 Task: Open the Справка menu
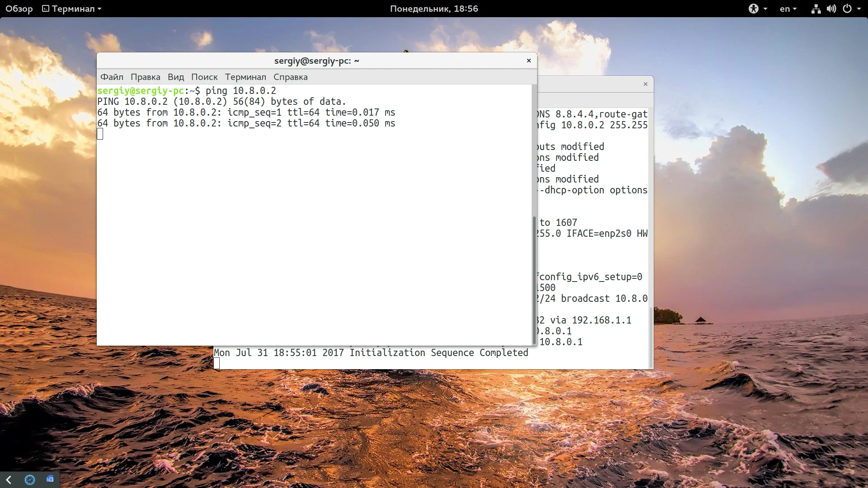(x=290, y=77)
